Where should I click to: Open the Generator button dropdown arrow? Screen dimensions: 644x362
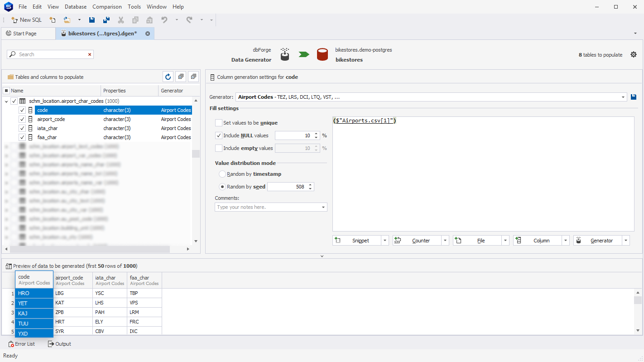pos(626,241)
